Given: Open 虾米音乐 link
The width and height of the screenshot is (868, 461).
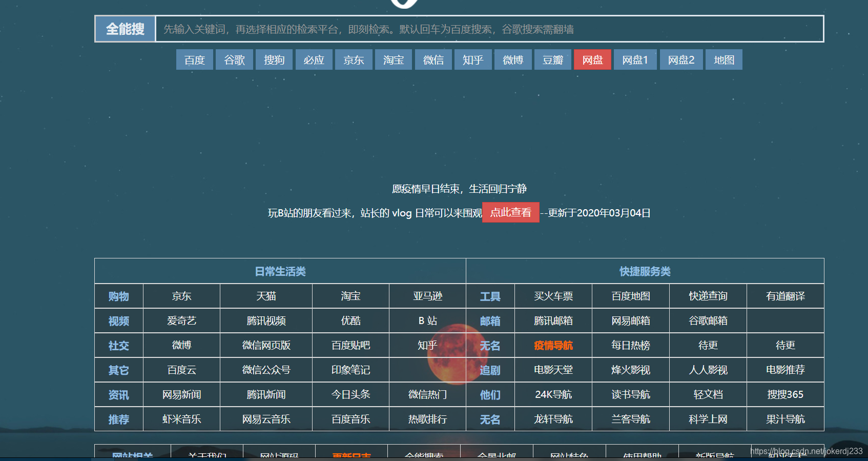Looking at the screenshot, I should tap(181, 419).
